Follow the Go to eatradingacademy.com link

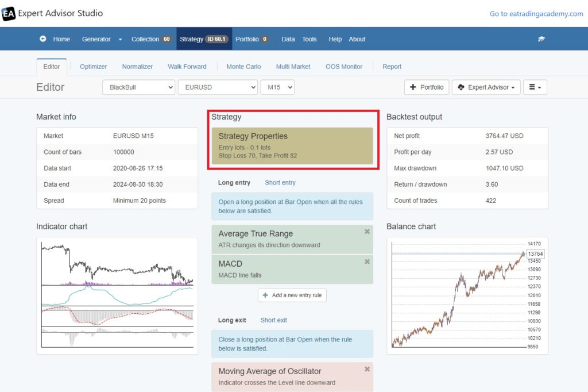coord(536,14)
